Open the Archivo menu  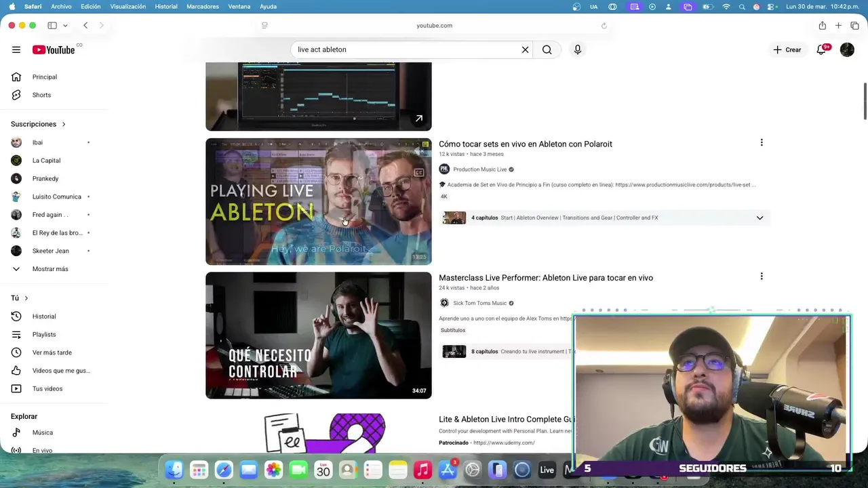tap(61, 7)
